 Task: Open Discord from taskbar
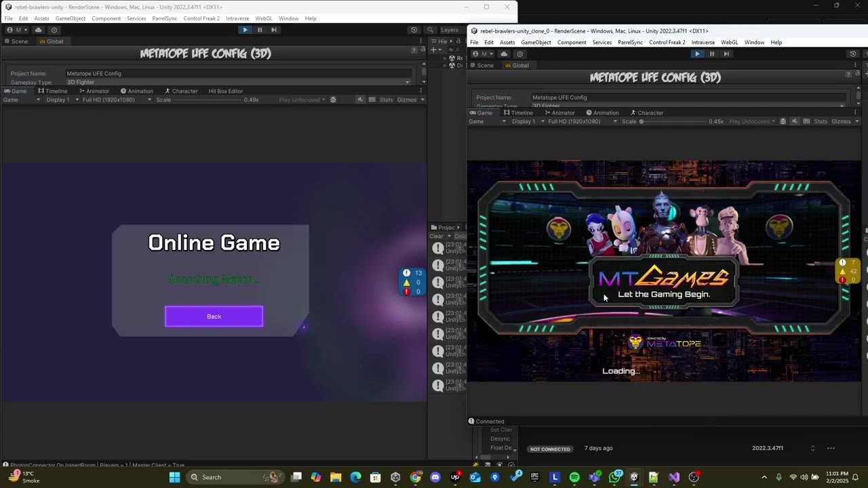(x=435, y=477)
